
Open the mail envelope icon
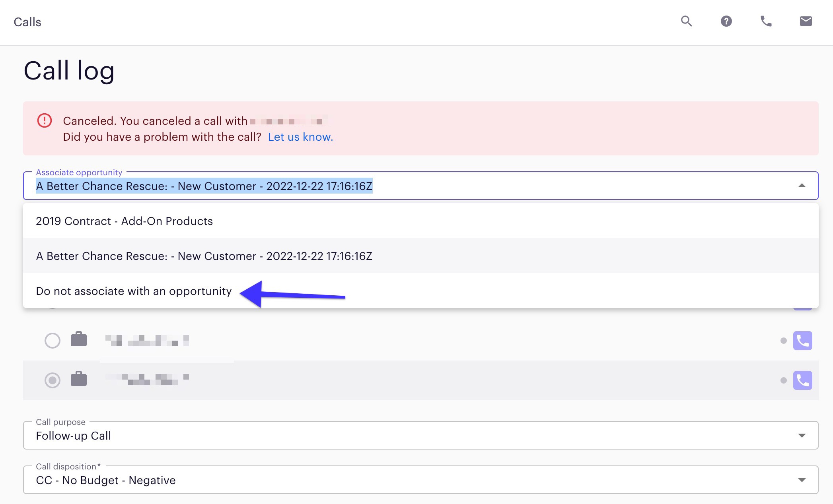pyautogui.click(x=806, y=21)
